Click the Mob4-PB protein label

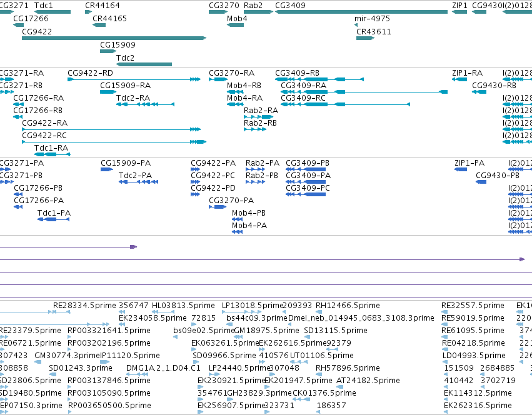point(249,213)
